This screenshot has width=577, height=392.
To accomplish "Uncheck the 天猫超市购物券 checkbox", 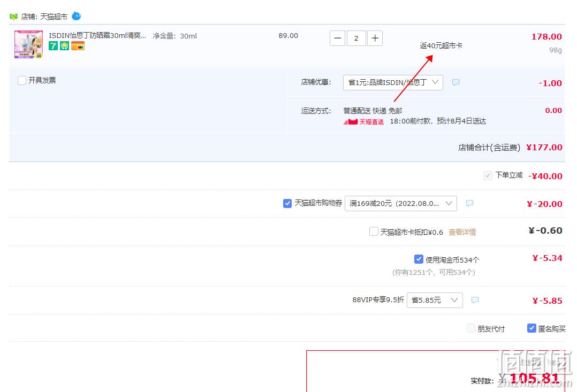I will click(287, 203).
